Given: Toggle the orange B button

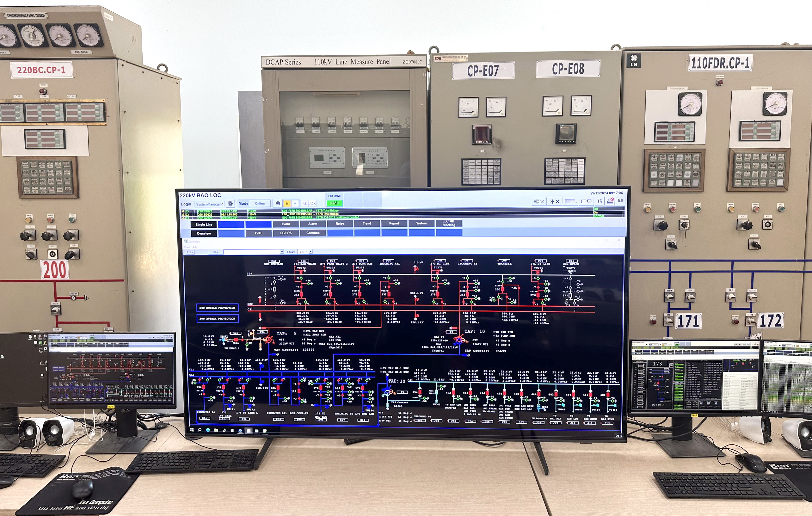Looking at the screenshot, I should 286,204.
